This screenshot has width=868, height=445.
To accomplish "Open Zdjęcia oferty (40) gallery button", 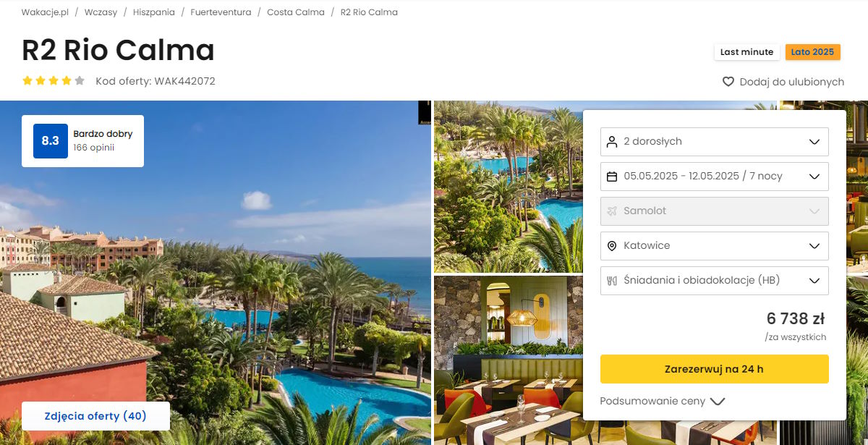I will point(95,416).
